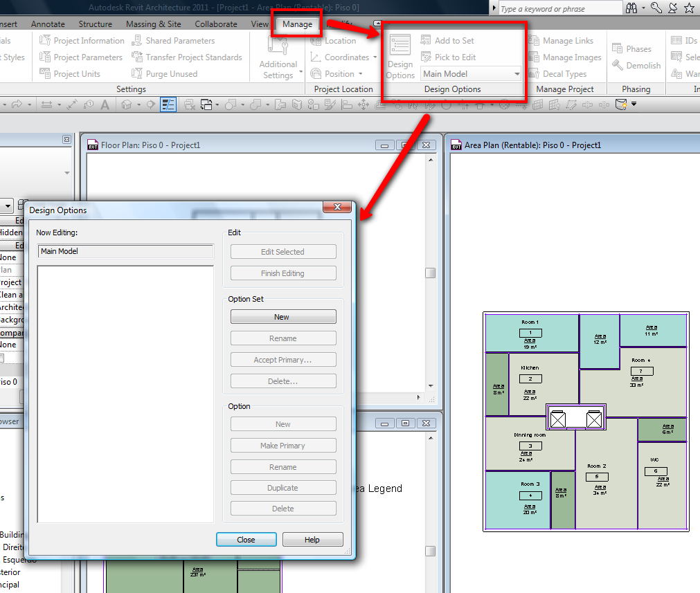Viewport: 700px width, 593px height.
Task: Open Shared Parameters
Action: click(x=173, y=41)
